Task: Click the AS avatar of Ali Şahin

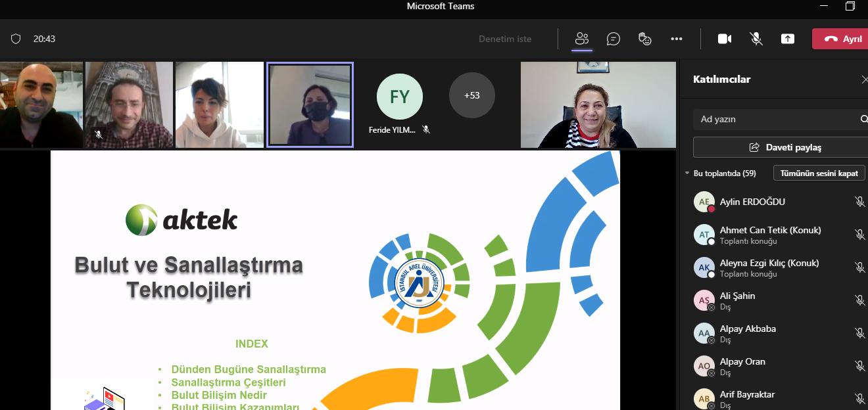Action: pos(704,300)
